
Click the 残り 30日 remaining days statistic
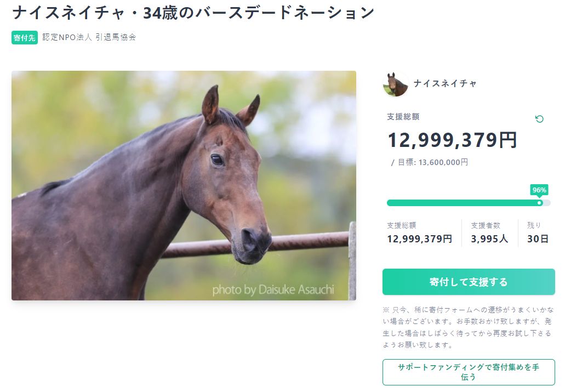538,232
